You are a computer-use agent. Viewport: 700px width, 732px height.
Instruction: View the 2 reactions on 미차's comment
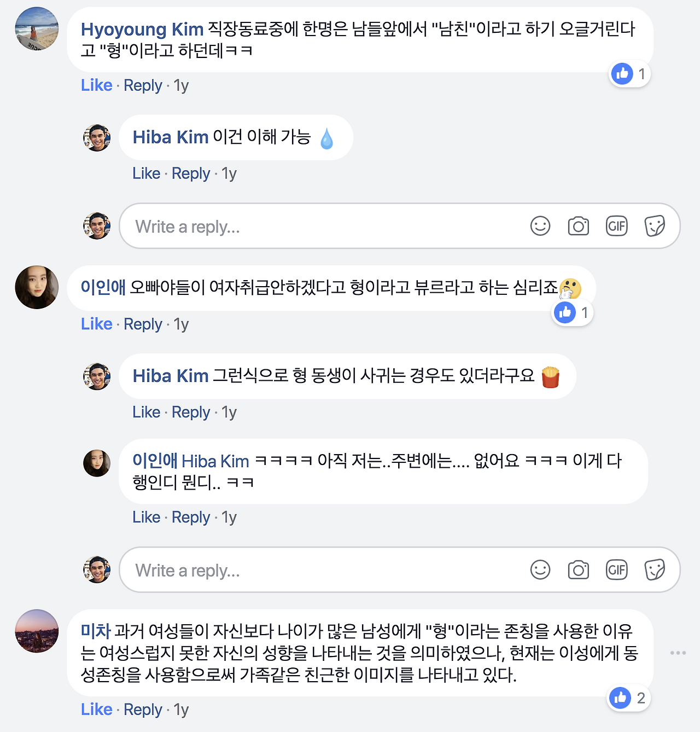coord(628,698)
